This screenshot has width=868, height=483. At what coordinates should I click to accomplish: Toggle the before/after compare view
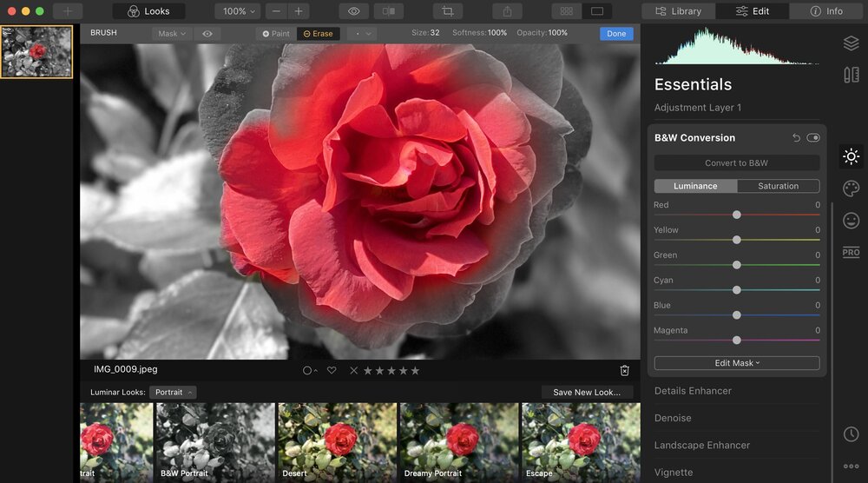coord(388,11)
